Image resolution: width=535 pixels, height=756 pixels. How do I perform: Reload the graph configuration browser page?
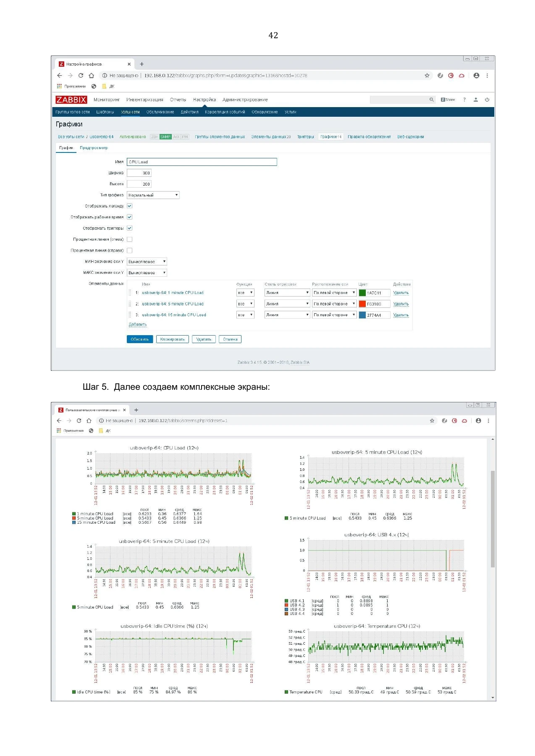[81, 76]
